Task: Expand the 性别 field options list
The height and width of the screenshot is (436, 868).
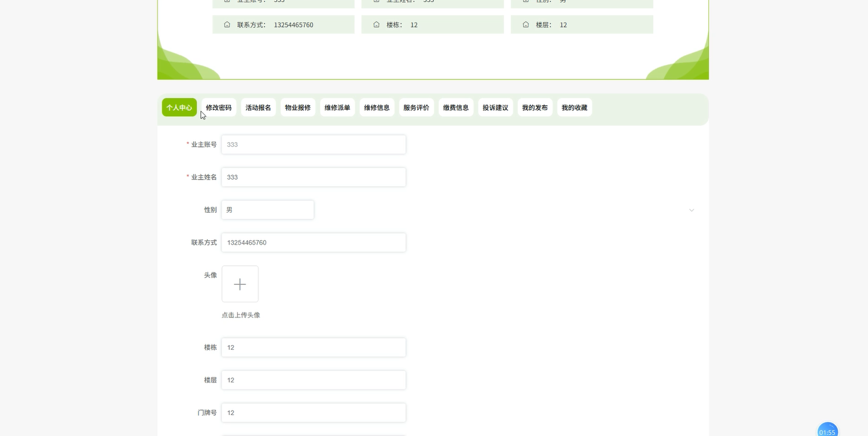Action: tap(267, 210)
